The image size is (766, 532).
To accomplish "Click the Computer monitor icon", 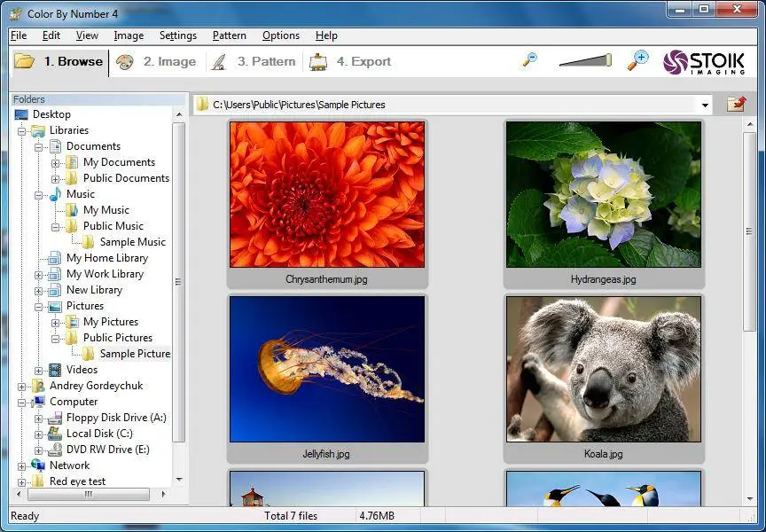I will pos(38,402).
